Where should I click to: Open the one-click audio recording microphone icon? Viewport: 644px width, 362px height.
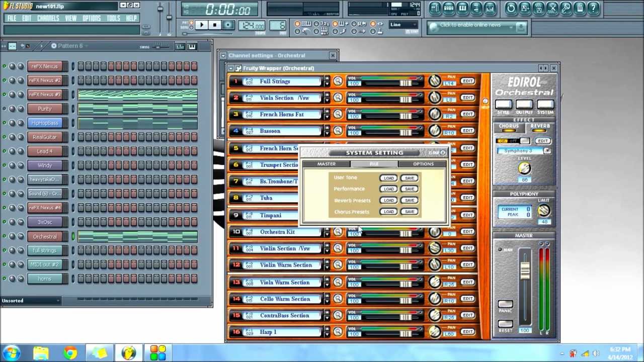click(566, 8)
